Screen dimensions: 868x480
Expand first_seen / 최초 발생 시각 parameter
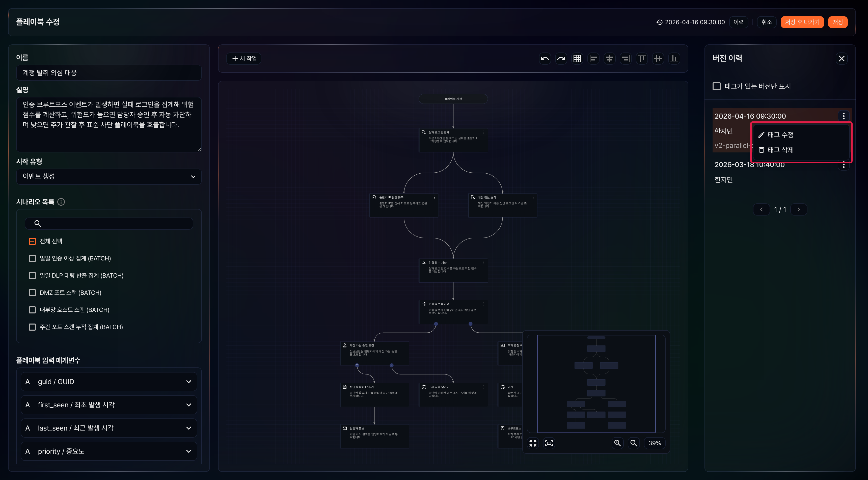pyautogui.click(x=109, y=405)
